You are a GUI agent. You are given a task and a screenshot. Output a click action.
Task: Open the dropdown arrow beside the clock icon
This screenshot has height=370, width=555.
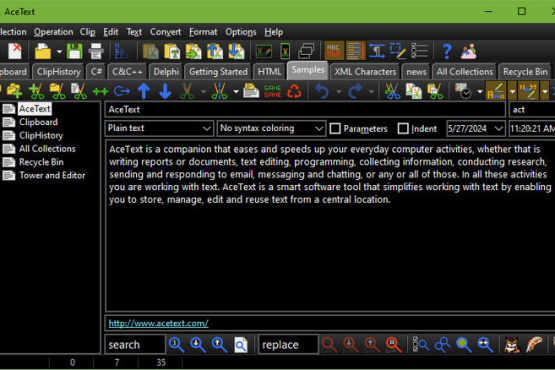point(480,92)
